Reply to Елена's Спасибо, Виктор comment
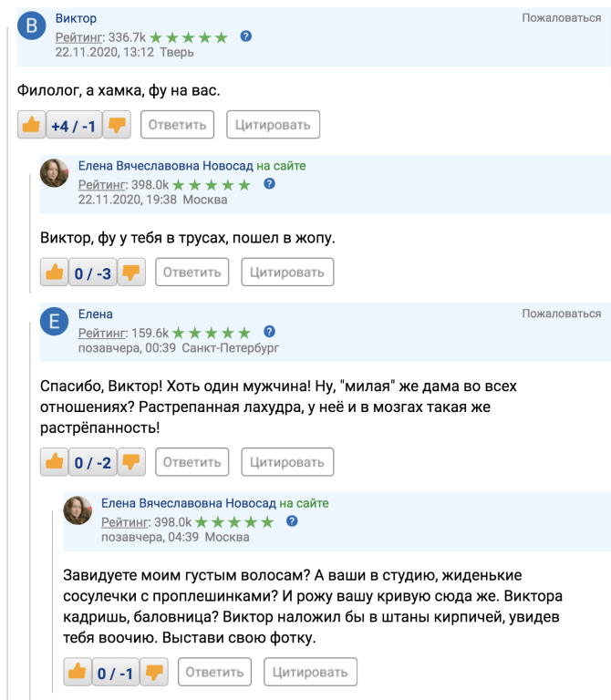The height and width of the screenshot is (700, 611). [192, 462]
